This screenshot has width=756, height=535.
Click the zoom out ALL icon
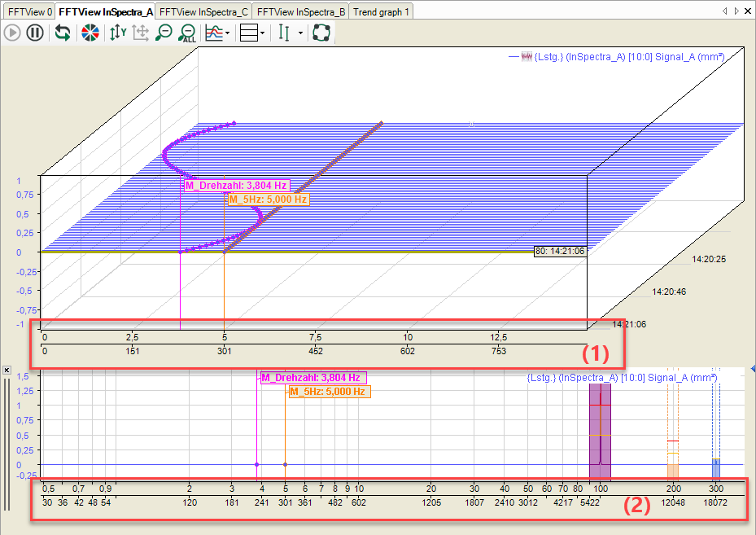187,33
